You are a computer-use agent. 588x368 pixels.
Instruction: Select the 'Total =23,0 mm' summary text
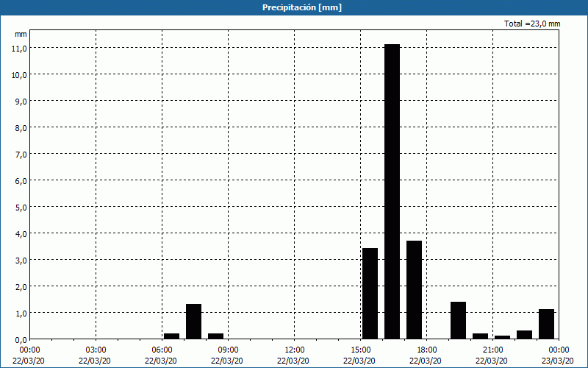(532, 24)
